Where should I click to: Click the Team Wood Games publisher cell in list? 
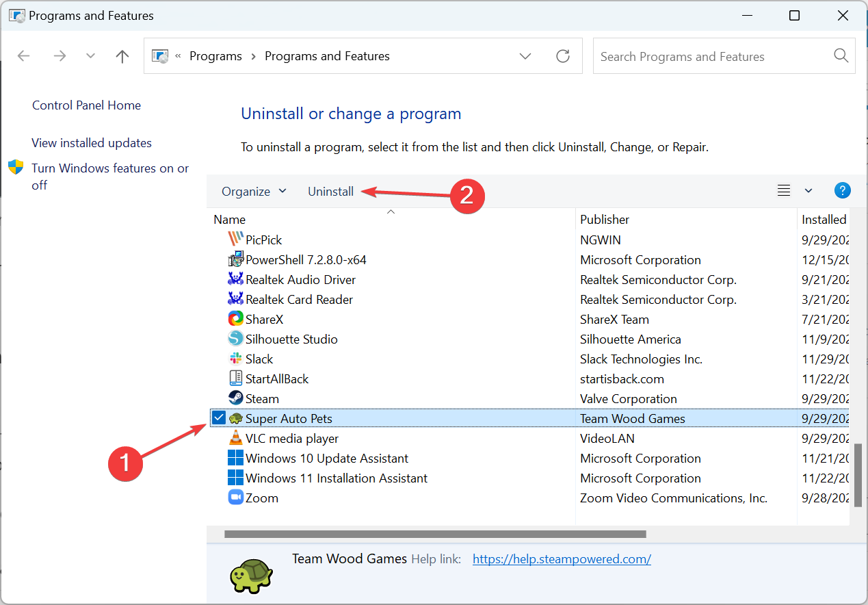[x=633, y=418]
